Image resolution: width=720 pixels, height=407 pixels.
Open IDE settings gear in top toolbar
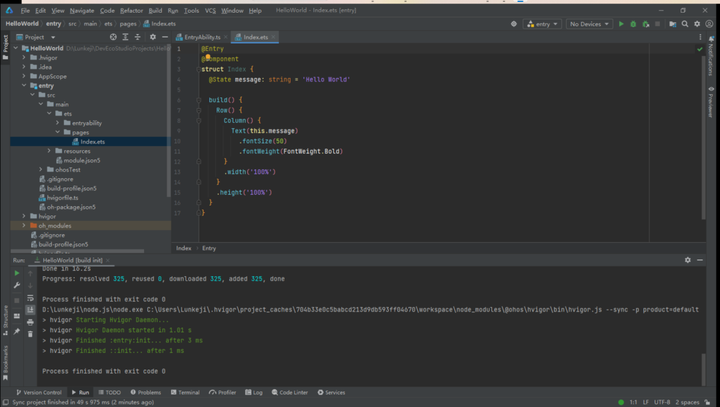point(697,24)
